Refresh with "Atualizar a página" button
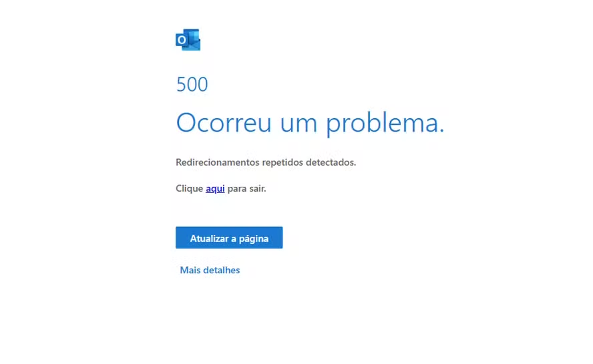Image resolution: width=593 pixels, height=364 pixels. pyautogui.click(x=229, y=238)
